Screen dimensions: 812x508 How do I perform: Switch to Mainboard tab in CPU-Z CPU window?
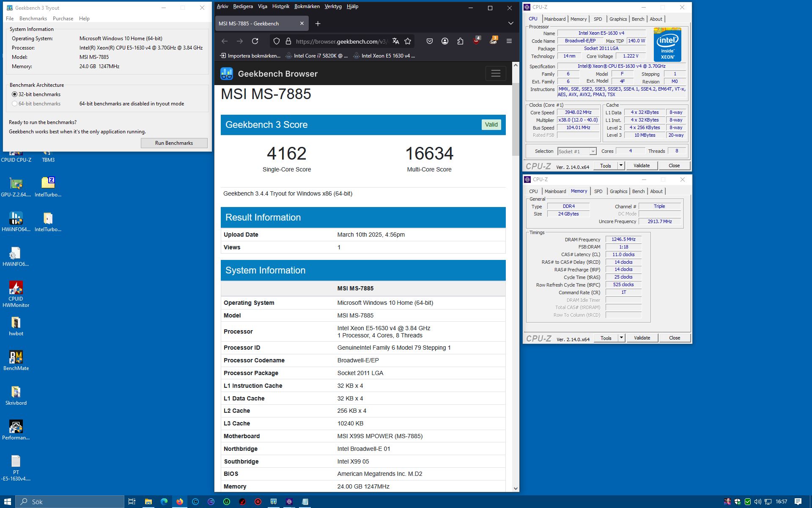(554, 19)
